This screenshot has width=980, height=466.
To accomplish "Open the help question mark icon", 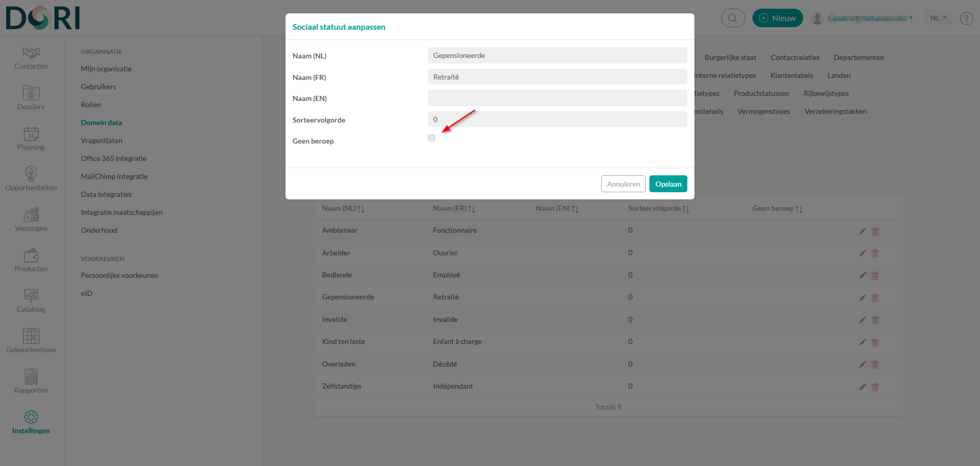I will (x=966, y=18).
